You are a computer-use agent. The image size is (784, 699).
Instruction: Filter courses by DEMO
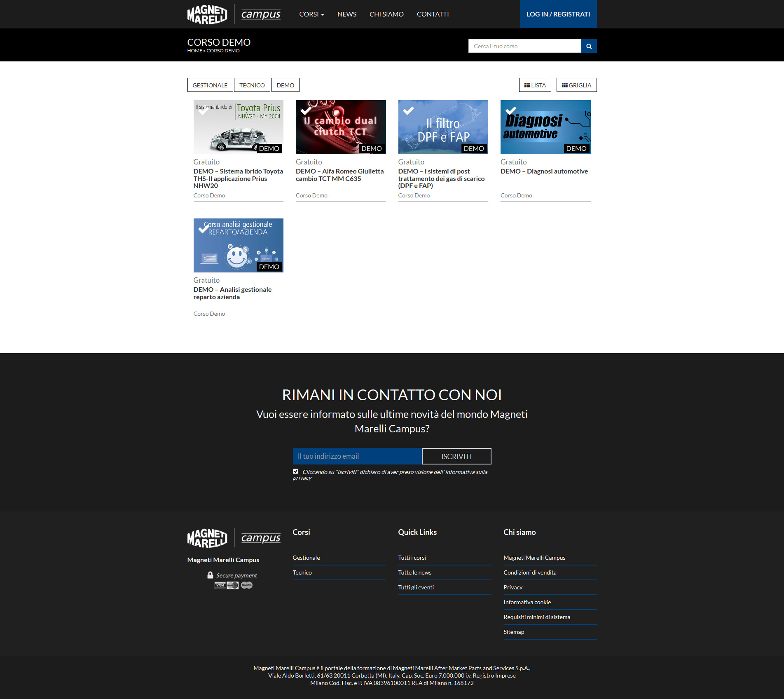(x=286, y=85)
